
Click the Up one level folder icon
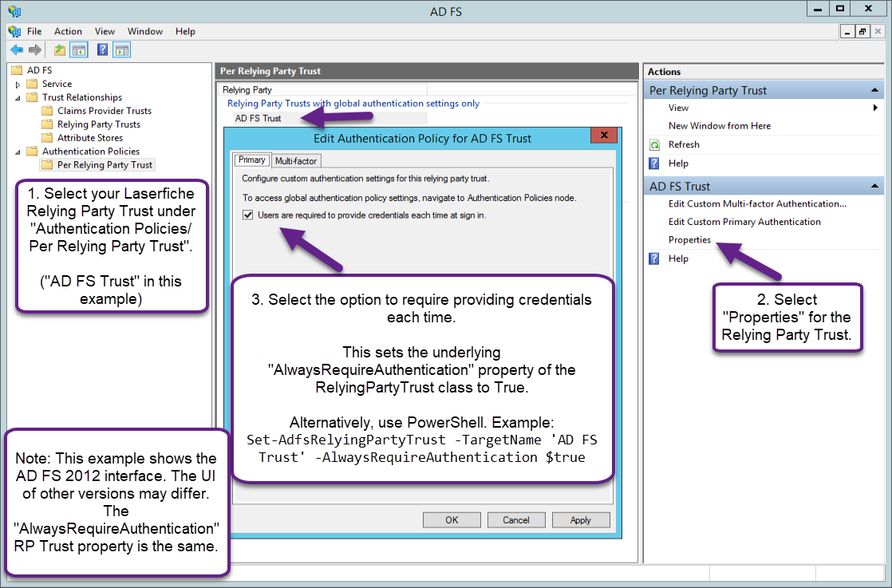(x=59, y=50)
